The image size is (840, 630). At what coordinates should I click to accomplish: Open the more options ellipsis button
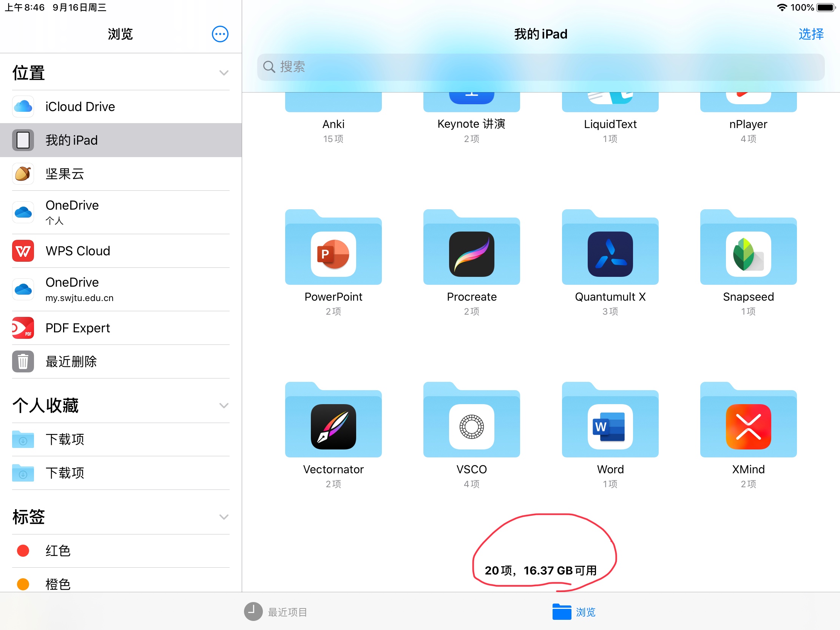tap(220, 34)
